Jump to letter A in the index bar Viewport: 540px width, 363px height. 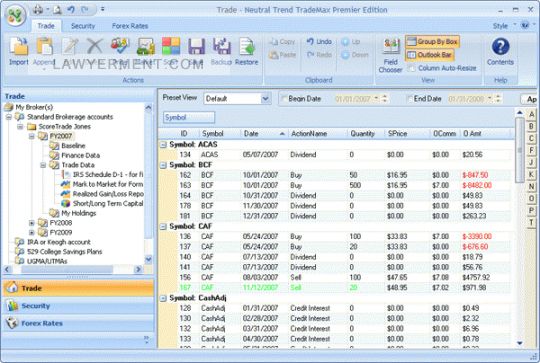[531, 114]
